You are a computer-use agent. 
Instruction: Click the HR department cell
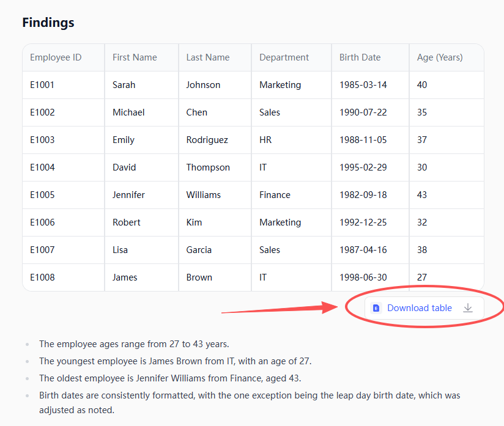coord(265,140)
